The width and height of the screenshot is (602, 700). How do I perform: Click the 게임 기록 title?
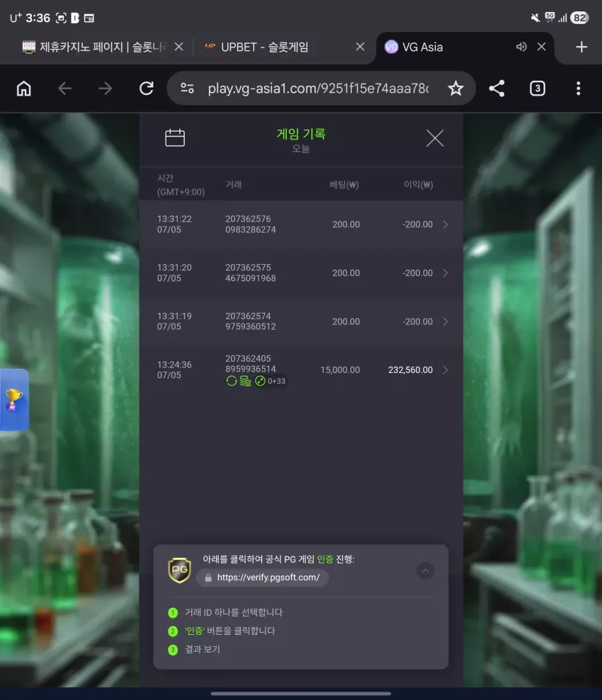[x=301, y=134]
